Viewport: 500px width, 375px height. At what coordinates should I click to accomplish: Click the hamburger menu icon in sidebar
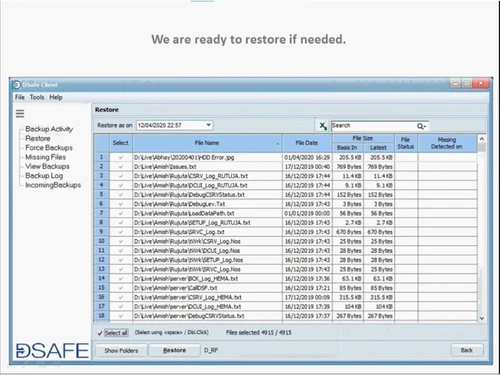20,114
